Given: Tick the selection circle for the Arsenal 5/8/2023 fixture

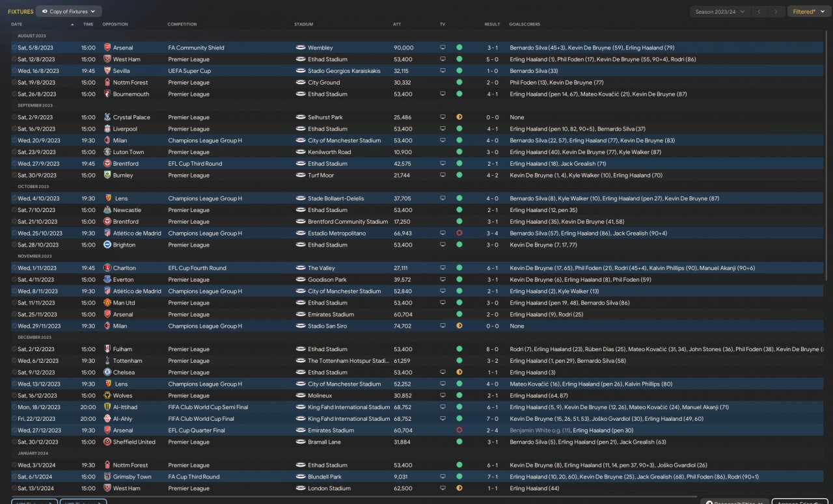Looking at the screenshot, I should point(14,47).
